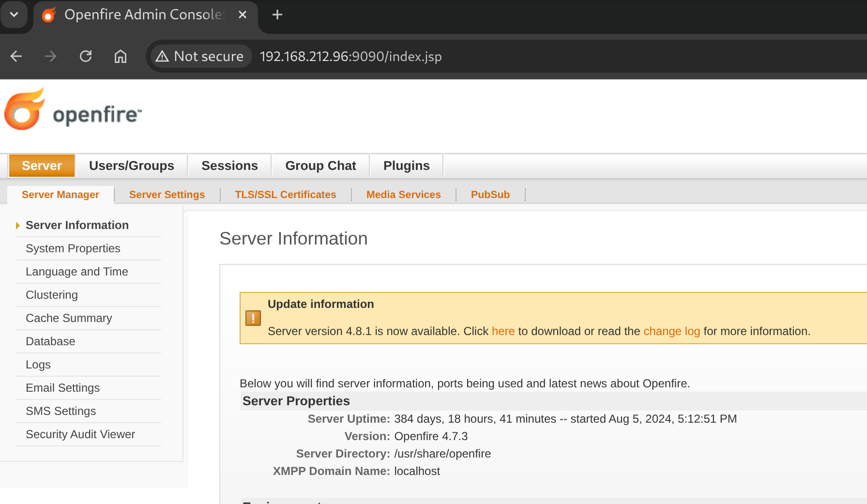Image resolution: width=867 pixels, height=504 pixels.
Task: Open the Users/Groups tab
Action: [x=132, y=166]
